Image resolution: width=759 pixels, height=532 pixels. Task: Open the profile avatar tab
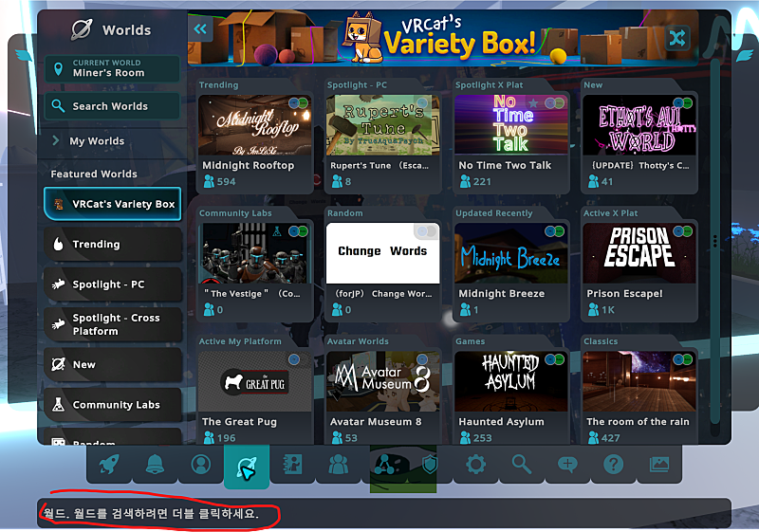point(201,465)
